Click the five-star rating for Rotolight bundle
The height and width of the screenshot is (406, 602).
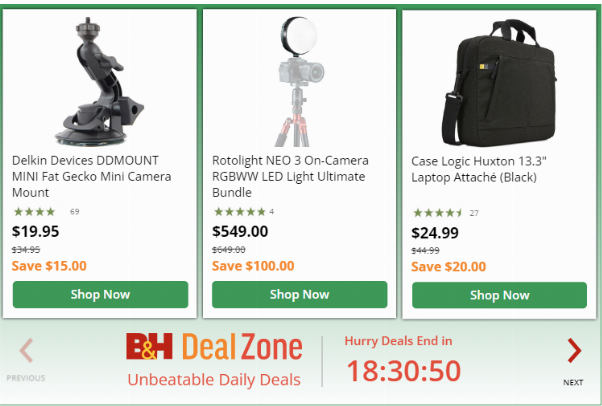point(240,212)
